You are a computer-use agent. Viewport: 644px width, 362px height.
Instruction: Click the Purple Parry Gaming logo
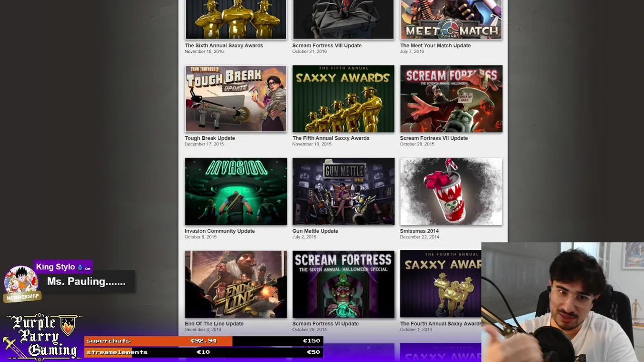click(42, 337)
